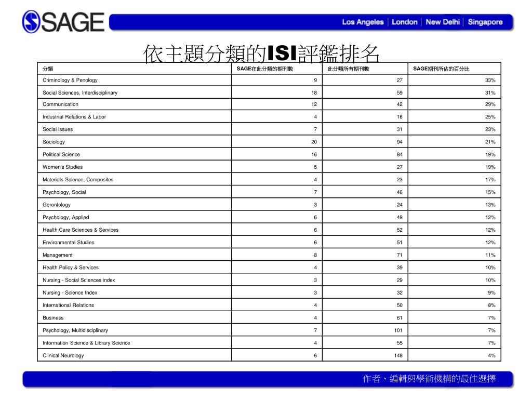This screenshot has width=532, height=399.
Task: Select the Management row label
Action: pyautogui.click(x=57, y=255)
